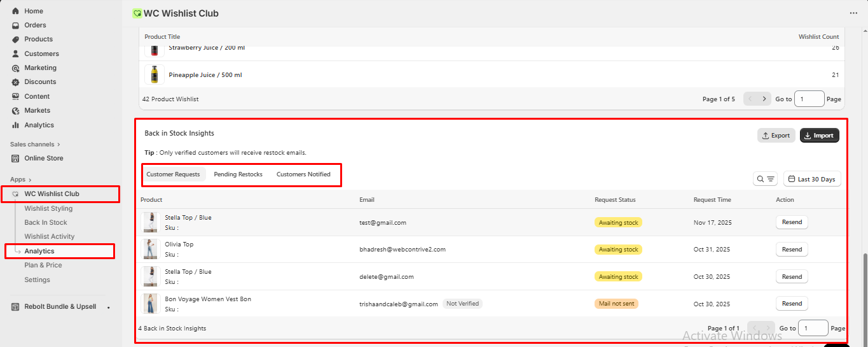Click the Back in Stock Go to page field
Image resolution: width=868 pixels, height=347 pixels.
click(x=813, y=329)
